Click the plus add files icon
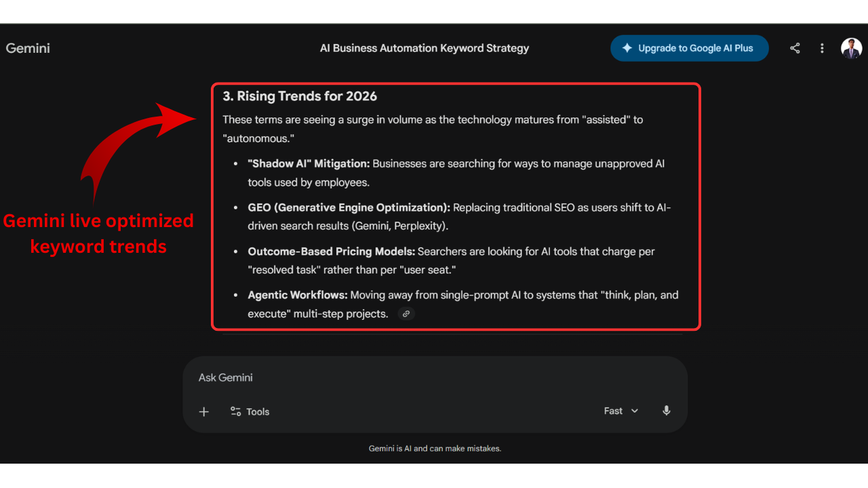This screenshot has width=868, height=488. pyautogui.click(x=204, y=411)
